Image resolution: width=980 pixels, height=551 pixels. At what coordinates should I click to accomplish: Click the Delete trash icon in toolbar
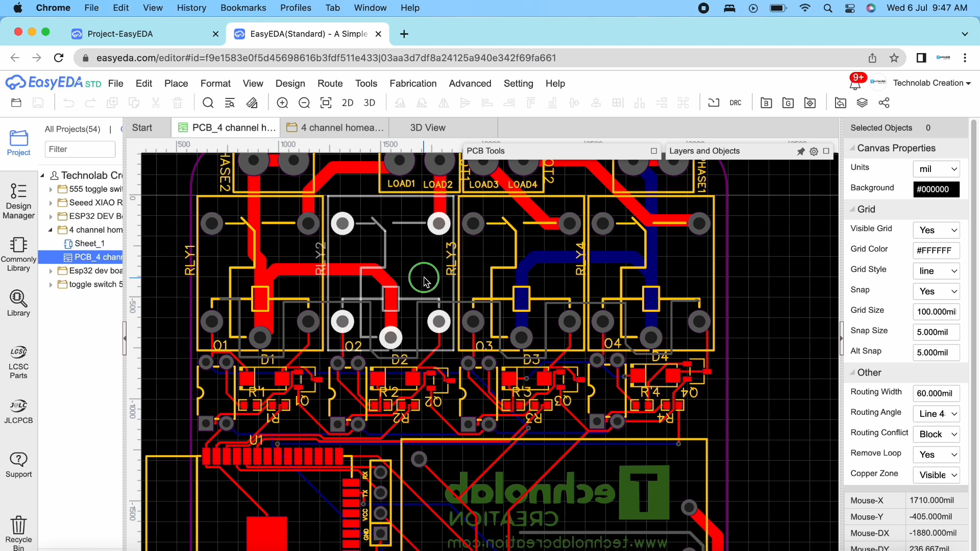pyautogui.click(x=178, y=103)
